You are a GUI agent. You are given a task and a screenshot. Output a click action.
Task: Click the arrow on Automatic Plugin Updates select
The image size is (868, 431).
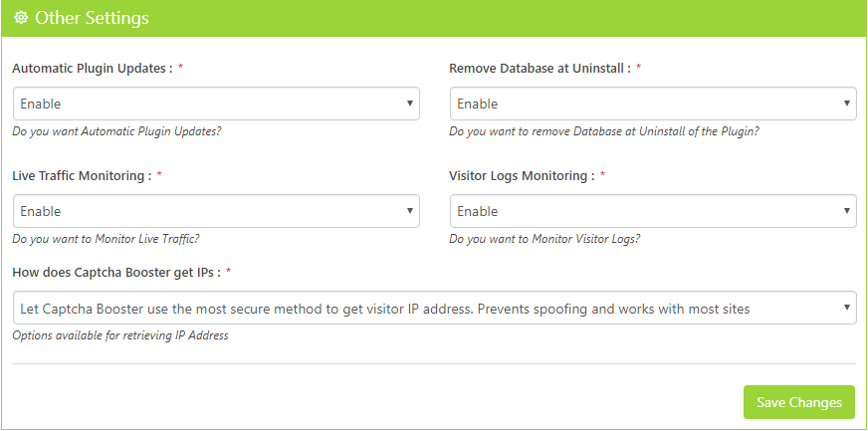[x=410, y=104]
